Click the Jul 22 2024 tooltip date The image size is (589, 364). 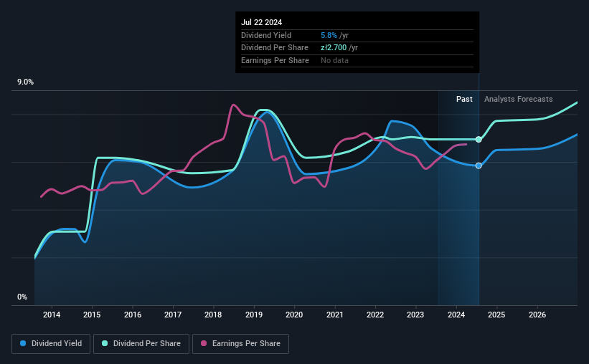pyautogui.click(x=261, y=22)
